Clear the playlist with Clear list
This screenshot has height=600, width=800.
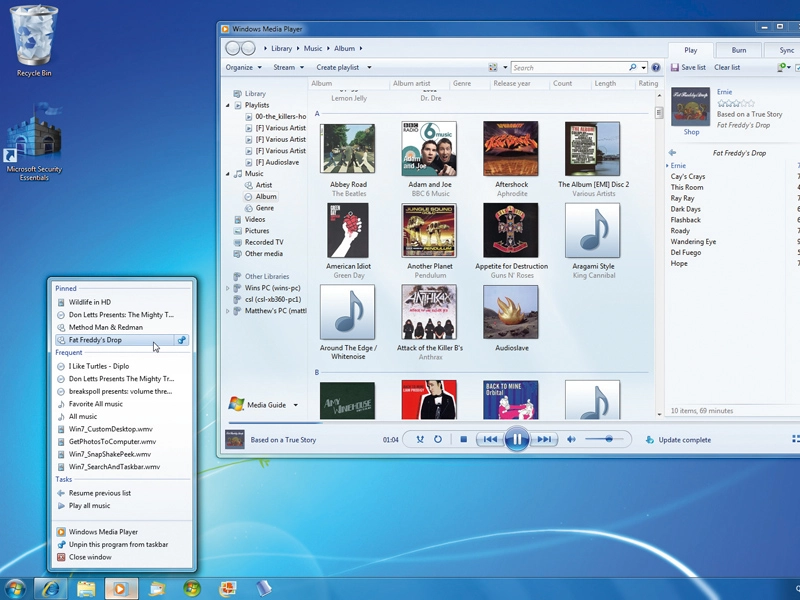click(x=727, y=67)
